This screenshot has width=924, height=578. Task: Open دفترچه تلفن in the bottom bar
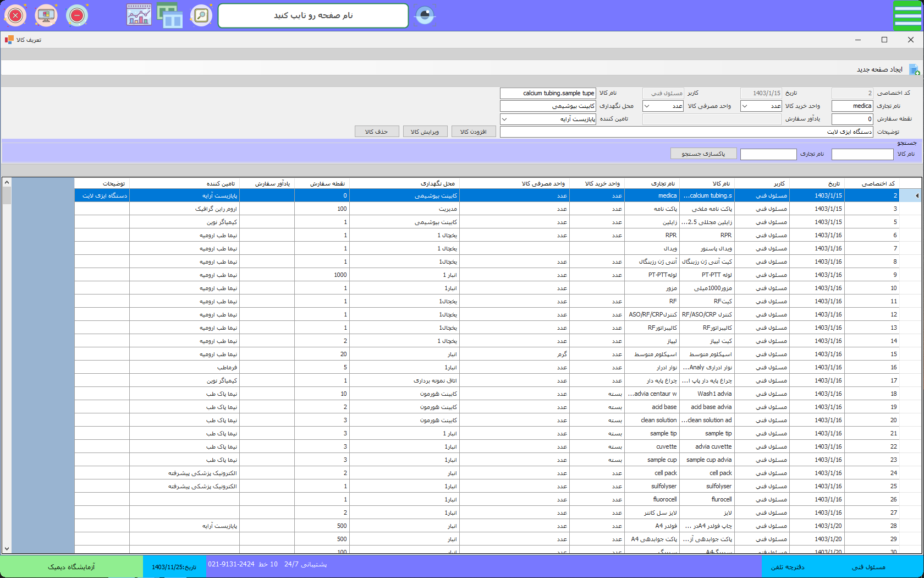pos(788,567)
